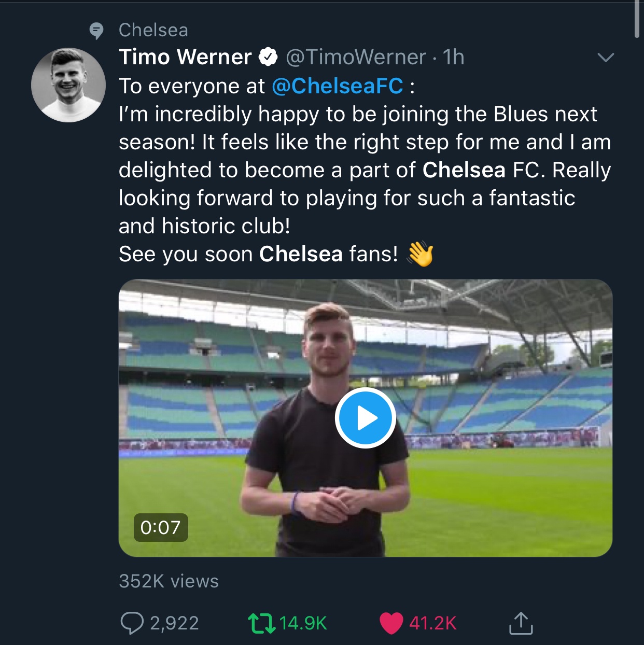Open the share tweet icon
This screenshot has height=645, width=644.
click(521, 623)
